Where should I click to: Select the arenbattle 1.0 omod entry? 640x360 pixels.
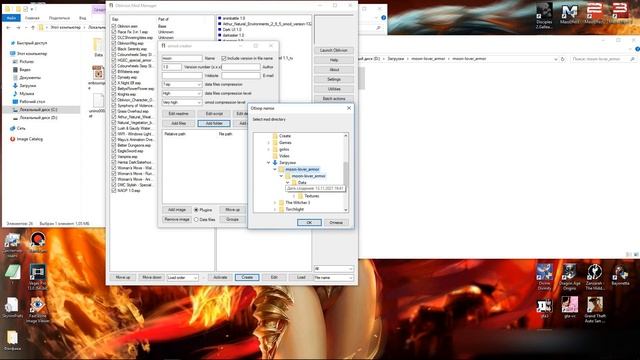[x=233, y=18]
